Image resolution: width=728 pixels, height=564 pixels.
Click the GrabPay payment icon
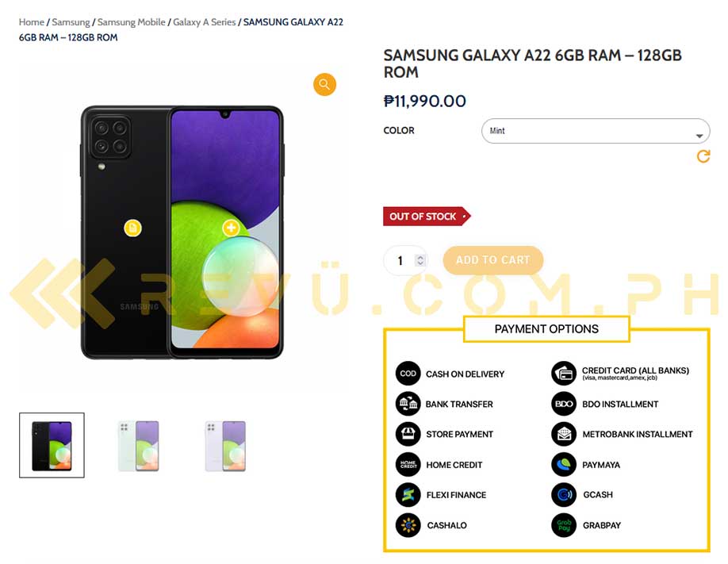coord(564,525)
